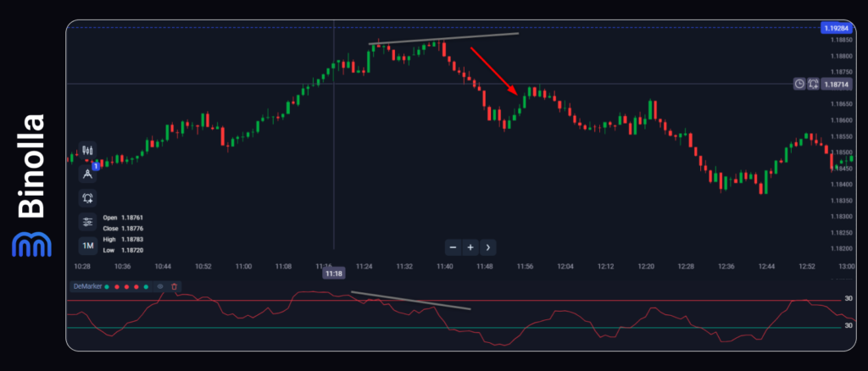Add price alert bell at 1.18714
Viewport: 868px width, 371px height.
point(813,84)
